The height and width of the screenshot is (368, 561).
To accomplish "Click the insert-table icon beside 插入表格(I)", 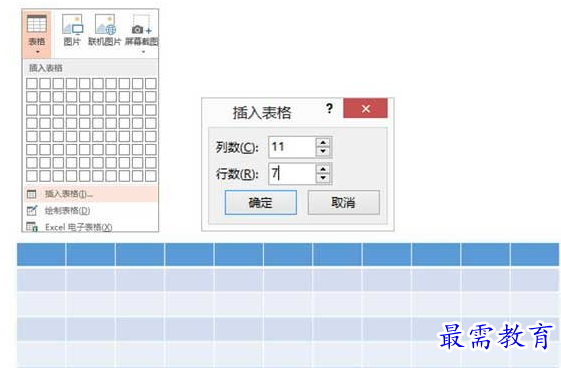I will (31, 194).
